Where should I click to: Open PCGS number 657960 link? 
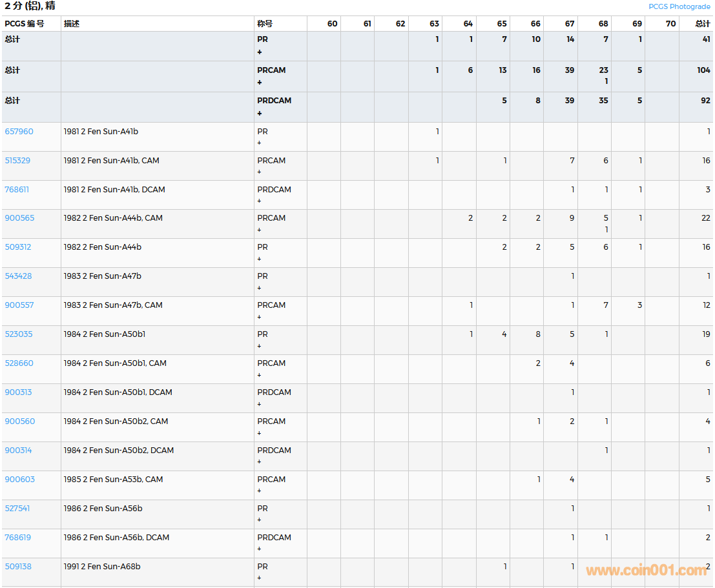[19, 132]
